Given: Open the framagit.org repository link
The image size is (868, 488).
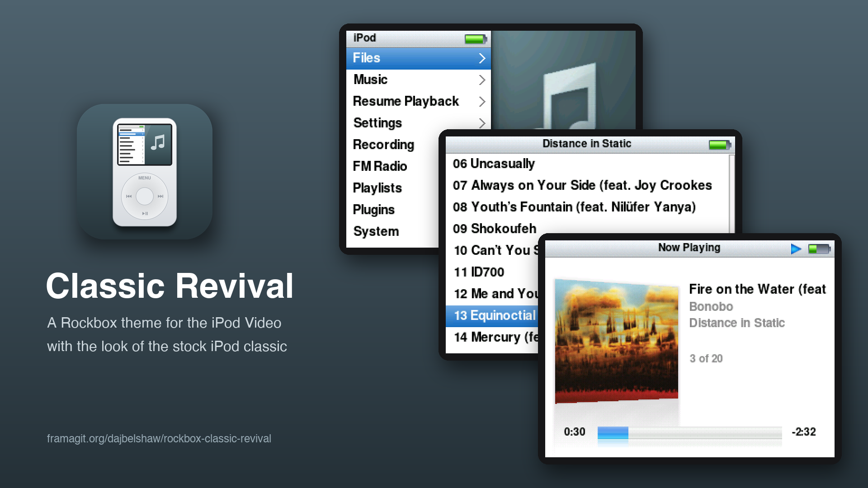Looking at the screenshot, I should pyautogui.click(x=159, y=439).
